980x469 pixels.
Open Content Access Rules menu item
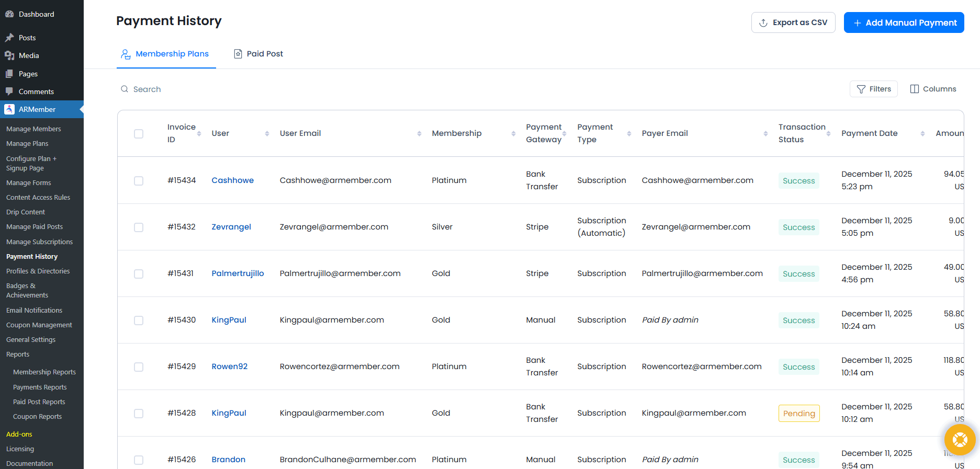38,197
